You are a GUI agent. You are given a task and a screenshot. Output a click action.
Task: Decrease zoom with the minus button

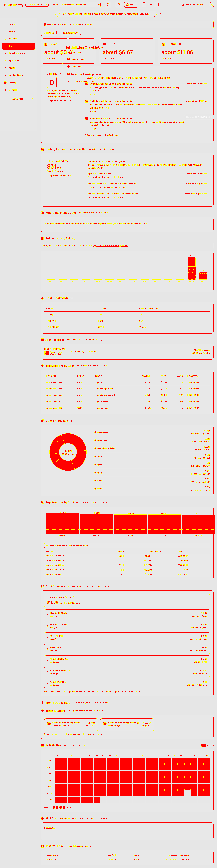144,5
